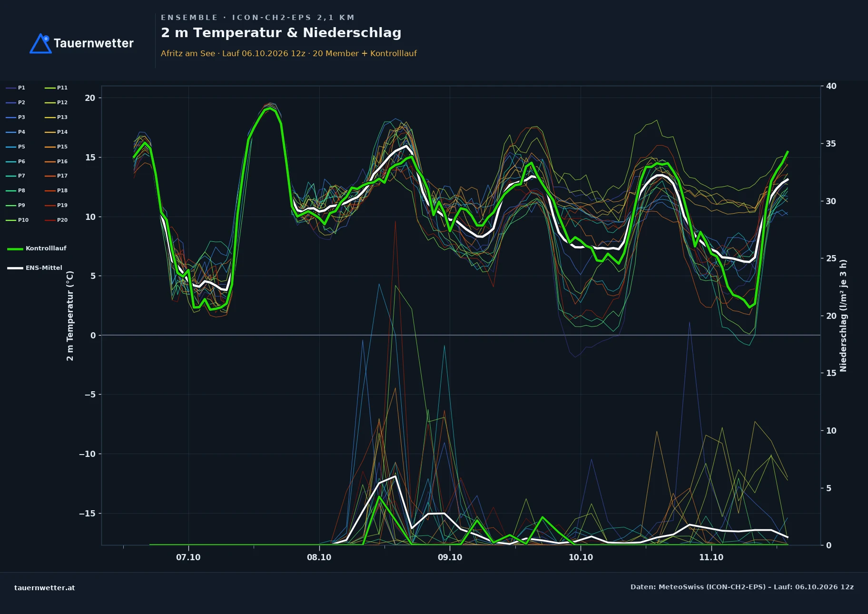Click the 20 tick on temperature axis
Screen dimensions: 868x614
click(90, 98)
